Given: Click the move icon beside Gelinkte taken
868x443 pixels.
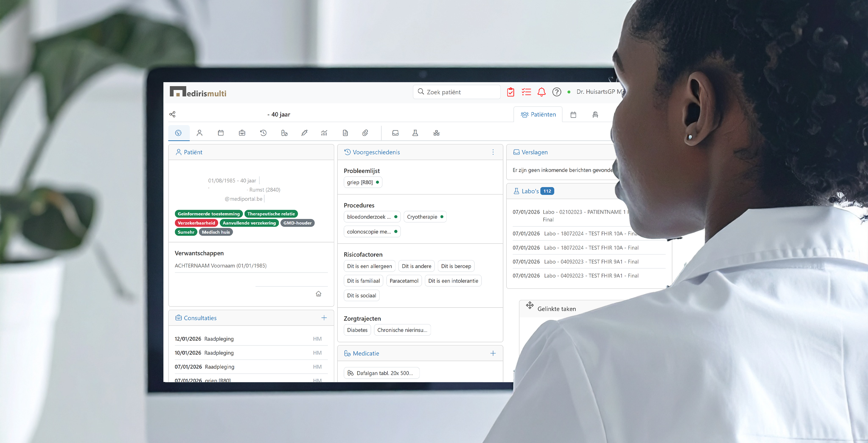Looking at the screenshot, I should [x=530, y=305].
